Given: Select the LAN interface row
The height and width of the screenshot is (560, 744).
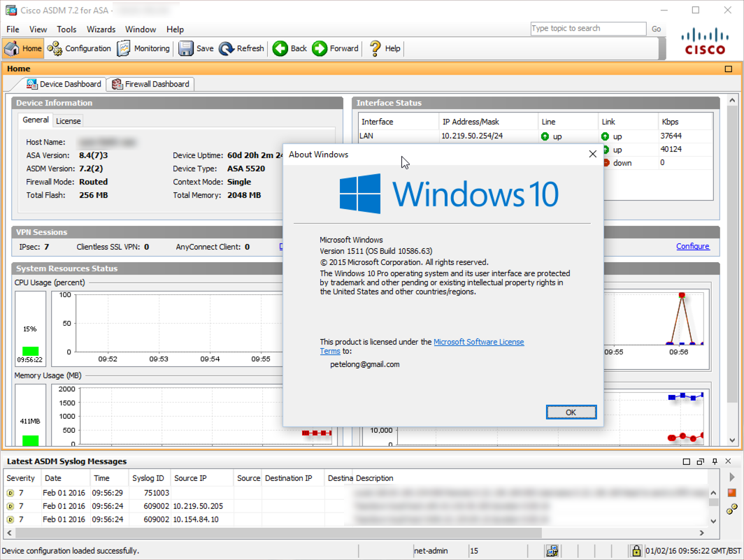Looking at the screenshot, I should pyautogui.click(x=535, y=136).
